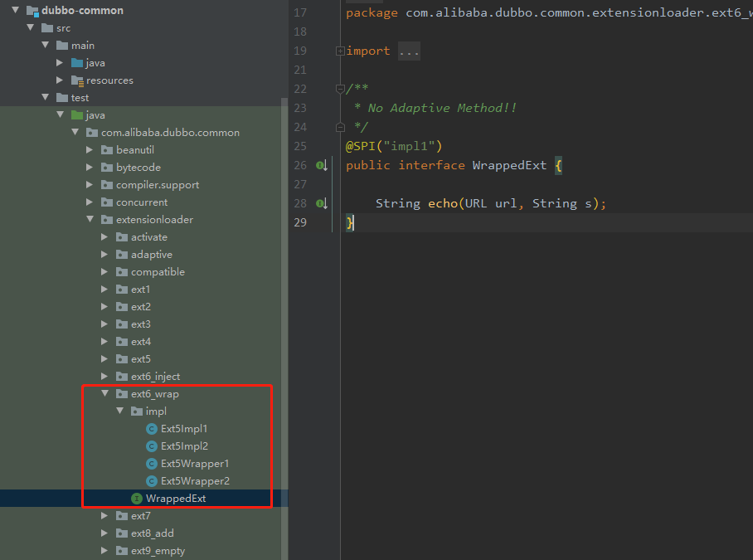
Task: Collapse the src folder arrow
Action: pyautogui.click(x=30, y=27)
